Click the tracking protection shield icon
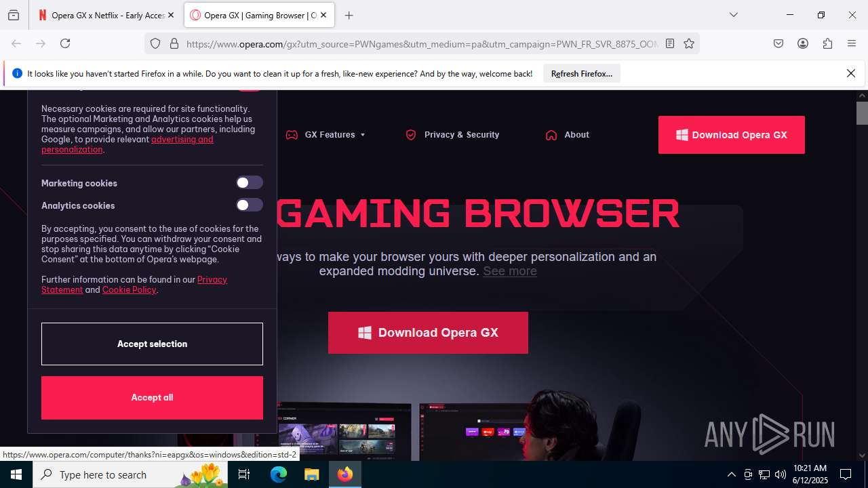This screenshot has height=488, width=868. tap(155, 43)
